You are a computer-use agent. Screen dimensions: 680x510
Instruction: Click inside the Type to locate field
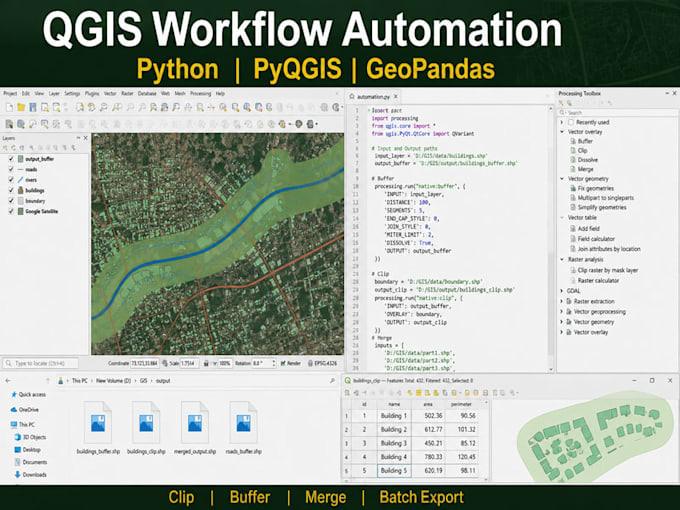point(41,363)
